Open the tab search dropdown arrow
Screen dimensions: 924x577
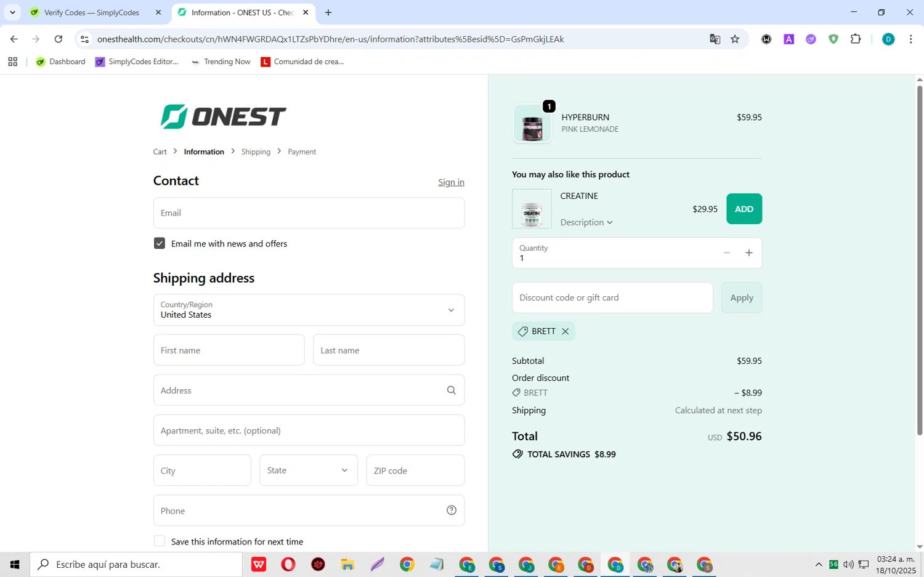click(12, 12)
